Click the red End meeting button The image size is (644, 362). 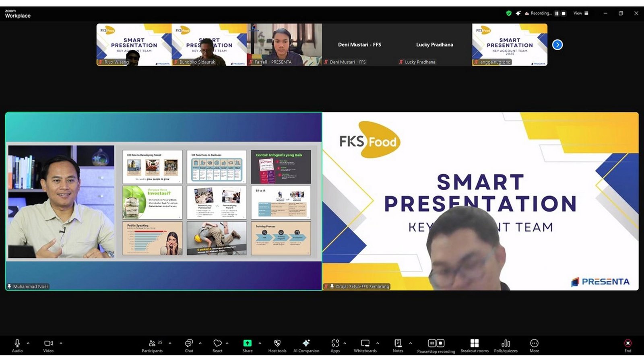click(x=628, y=345)
